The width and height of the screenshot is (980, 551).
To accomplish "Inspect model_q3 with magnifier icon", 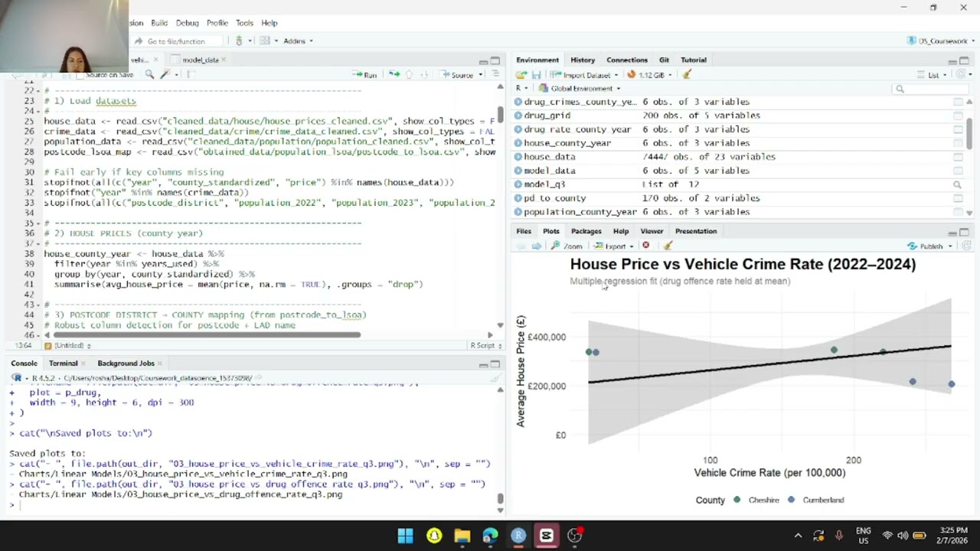I will [x=957, y=184].
